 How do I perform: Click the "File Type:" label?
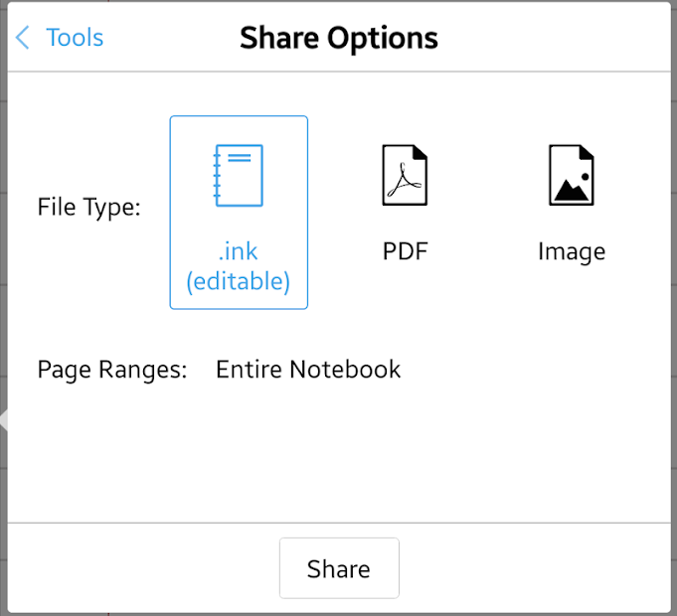[89, 208]
